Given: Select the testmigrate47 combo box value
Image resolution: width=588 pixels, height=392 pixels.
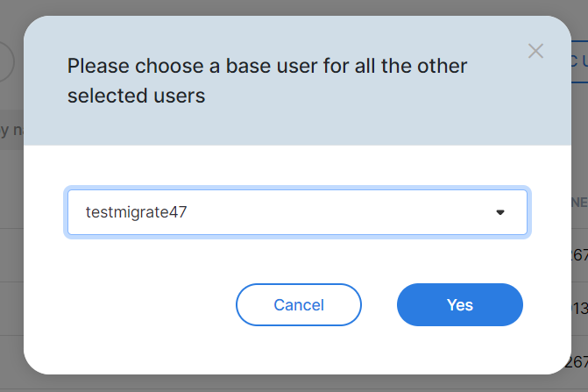Looking at the screenshot, I should 137,212.
